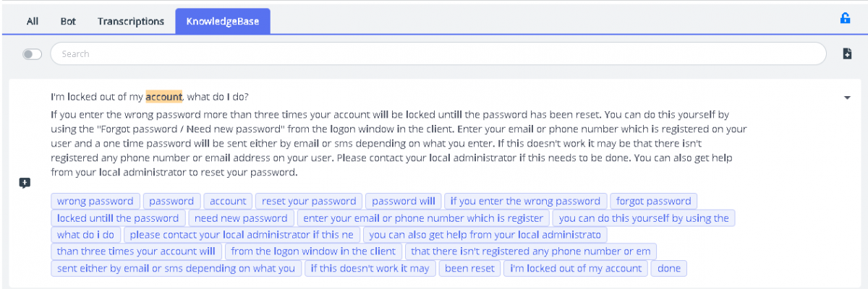868x289 pixels.
Task: Select the "what do i do" tag
Action: click(86, 235)
